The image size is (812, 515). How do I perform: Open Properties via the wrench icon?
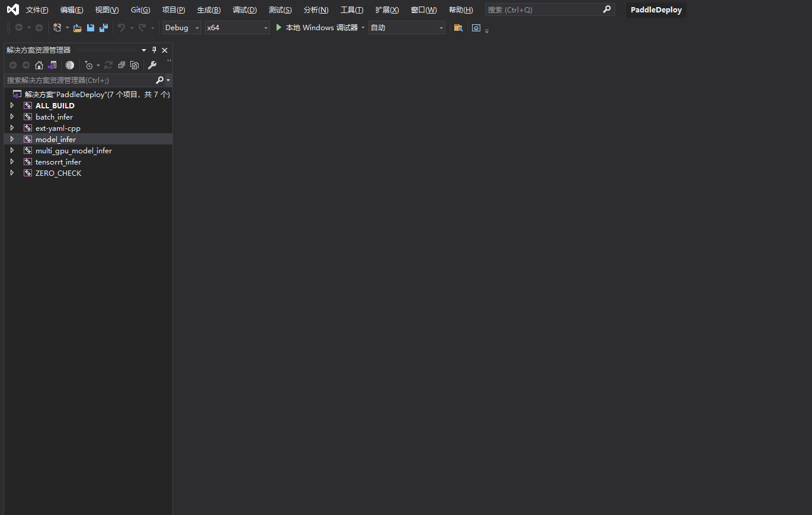coord(152,65)
